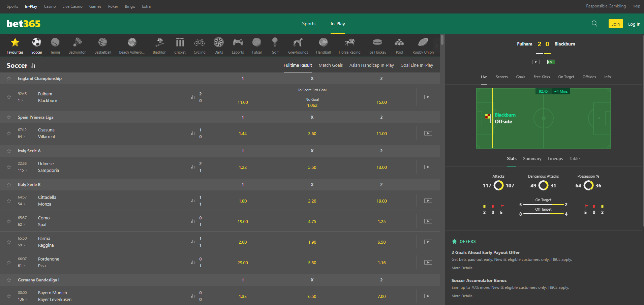The width and height of the screenshot is (644, 305).
Task: Switch to the Match Goals tab
Action: pyautogui.click(x=331, y=65)
